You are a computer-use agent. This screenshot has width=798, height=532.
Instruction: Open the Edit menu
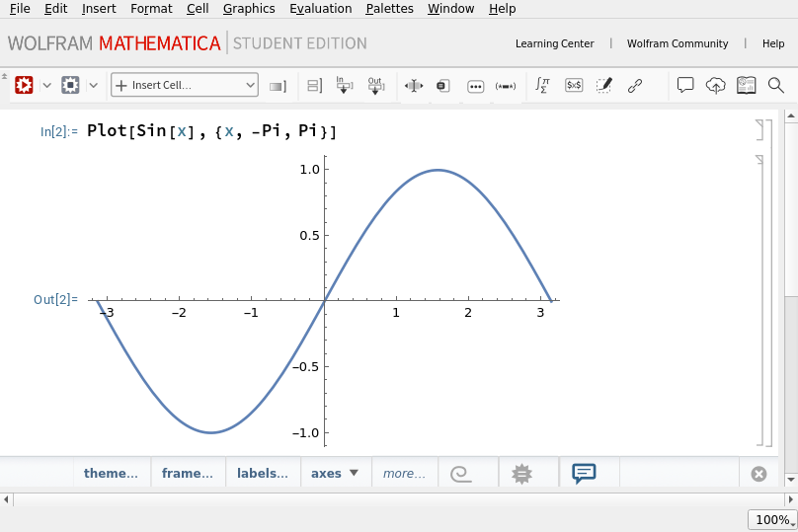(55, 9)
